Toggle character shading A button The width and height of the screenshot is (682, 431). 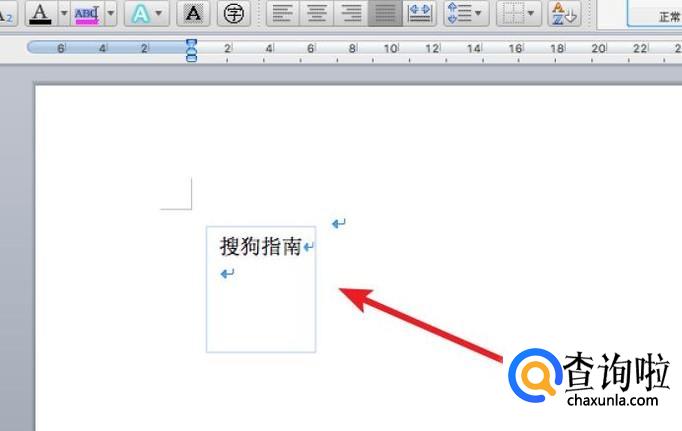(193, 13)
